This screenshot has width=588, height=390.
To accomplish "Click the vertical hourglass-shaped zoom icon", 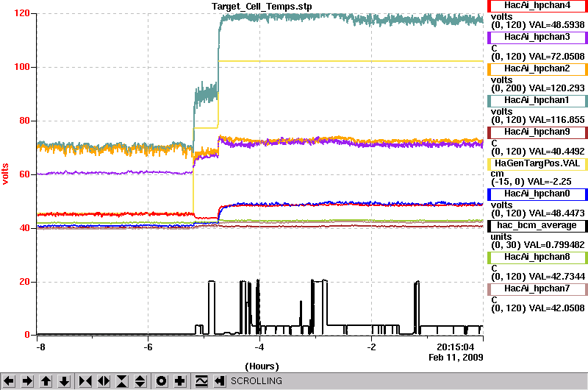I will 122,381.
